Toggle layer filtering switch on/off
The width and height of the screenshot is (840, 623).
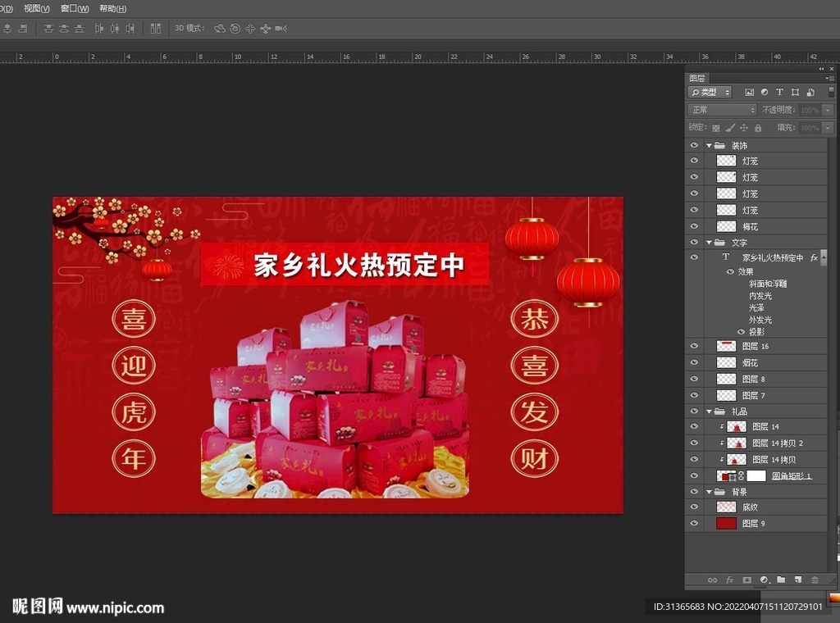(831, 92)
